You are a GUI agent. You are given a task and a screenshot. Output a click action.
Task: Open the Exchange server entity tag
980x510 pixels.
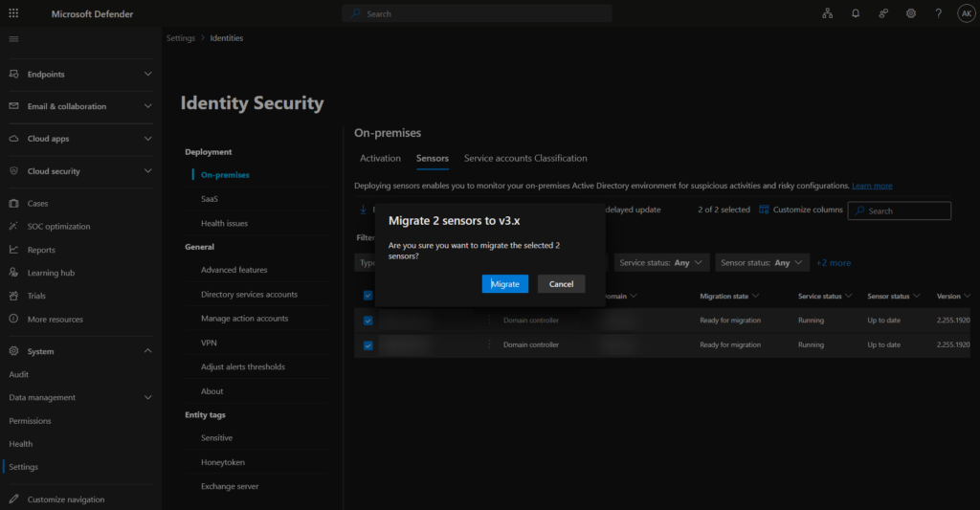click(x=230, y=486)
